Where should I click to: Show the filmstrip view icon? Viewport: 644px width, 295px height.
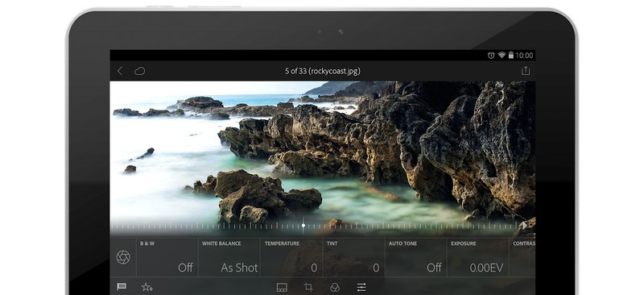click(282, 288)
